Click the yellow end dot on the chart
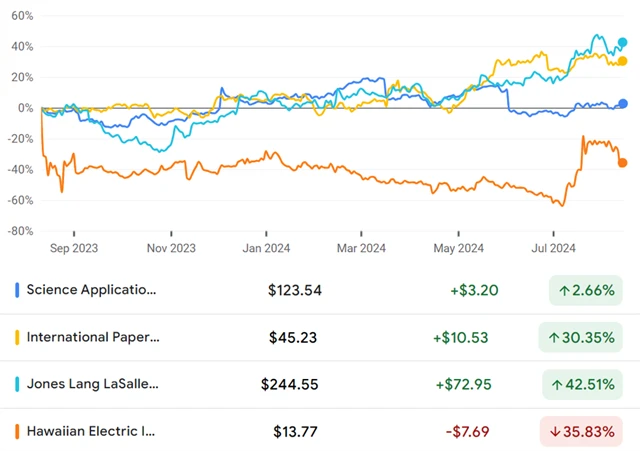Image resolution: width=640 pixels, height=451 pixels. 623,62
